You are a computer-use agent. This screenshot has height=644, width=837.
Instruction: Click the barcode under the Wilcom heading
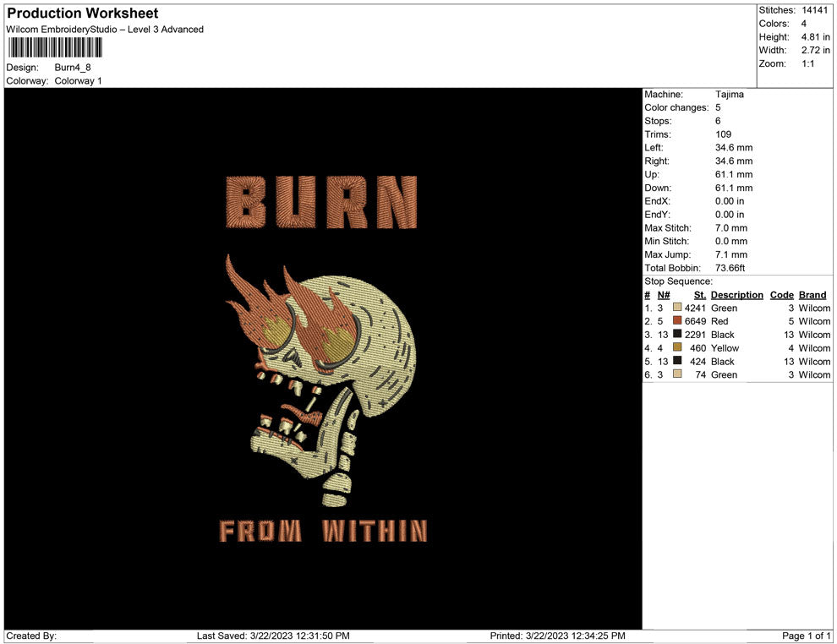(55, 47)
